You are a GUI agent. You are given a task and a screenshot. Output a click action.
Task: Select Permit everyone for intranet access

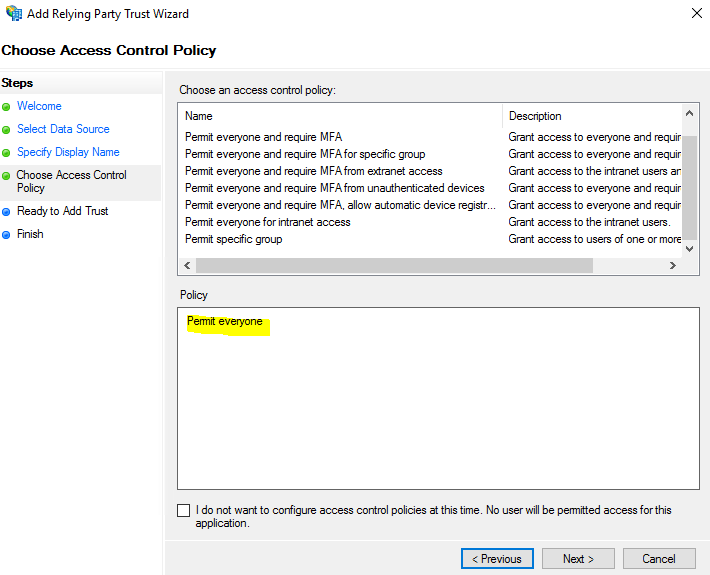[267, 222]
